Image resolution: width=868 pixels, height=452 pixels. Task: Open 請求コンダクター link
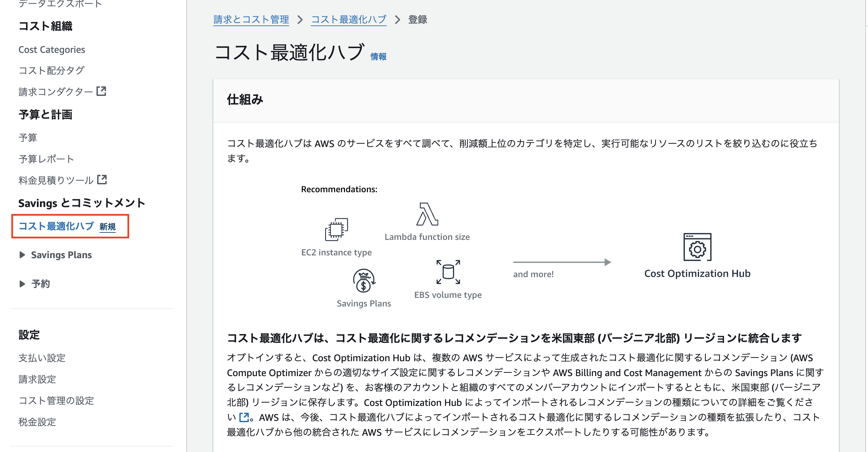point(56,91)
